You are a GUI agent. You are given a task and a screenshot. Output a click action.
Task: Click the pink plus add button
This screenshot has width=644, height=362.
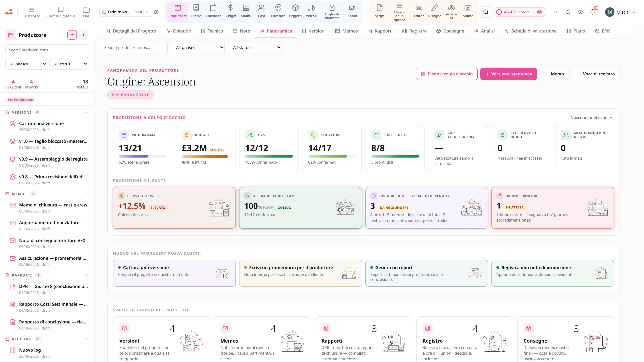tap(72, 35)
